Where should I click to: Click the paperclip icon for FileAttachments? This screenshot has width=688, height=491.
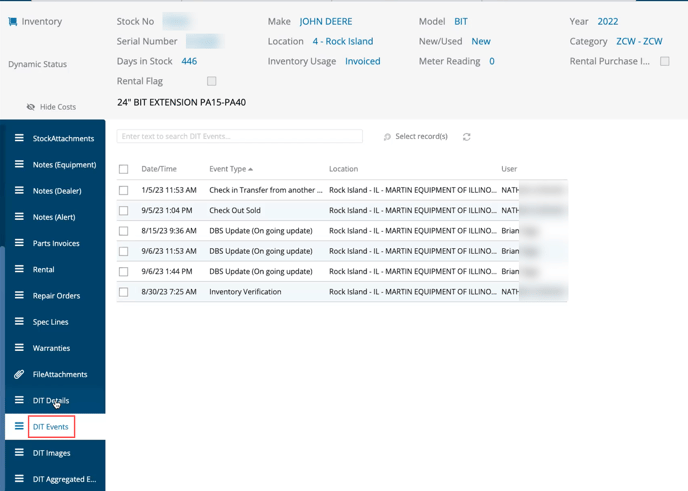click(x=19, y=374)
